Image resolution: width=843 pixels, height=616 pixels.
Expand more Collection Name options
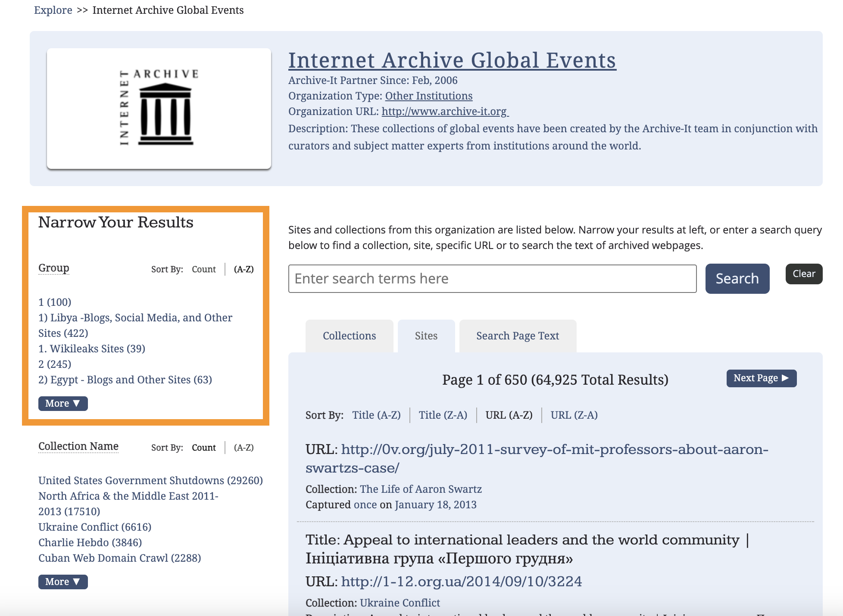click(x=63, y=582)
